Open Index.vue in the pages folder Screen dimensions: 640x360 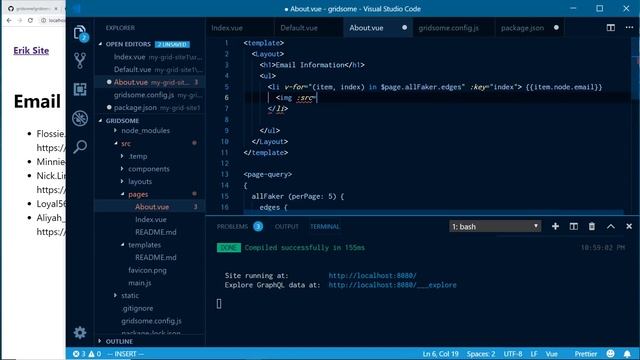click(151, 220)
